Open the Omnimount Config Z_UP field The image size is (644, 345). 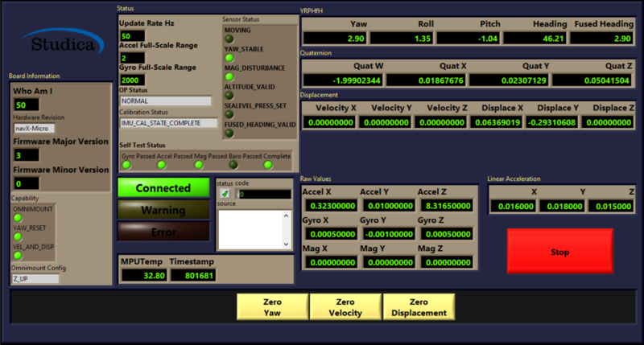pos(35,278)
